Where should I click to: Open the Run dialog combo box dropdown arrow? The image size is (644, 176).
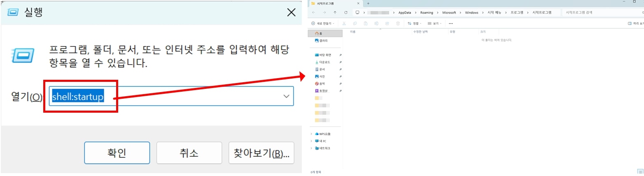pyautogui.click(x=286, y=96)
